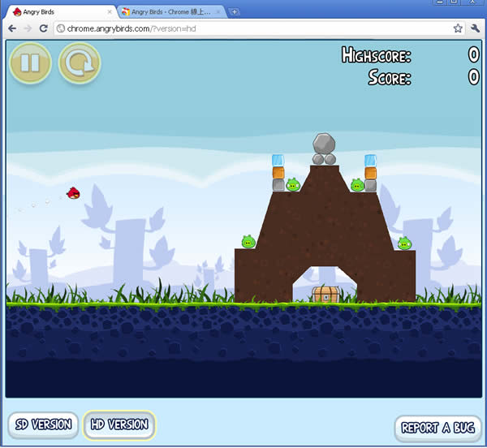Click the left ice block on the tower
Screen dimensions: 487x448
tap(278, 160)
